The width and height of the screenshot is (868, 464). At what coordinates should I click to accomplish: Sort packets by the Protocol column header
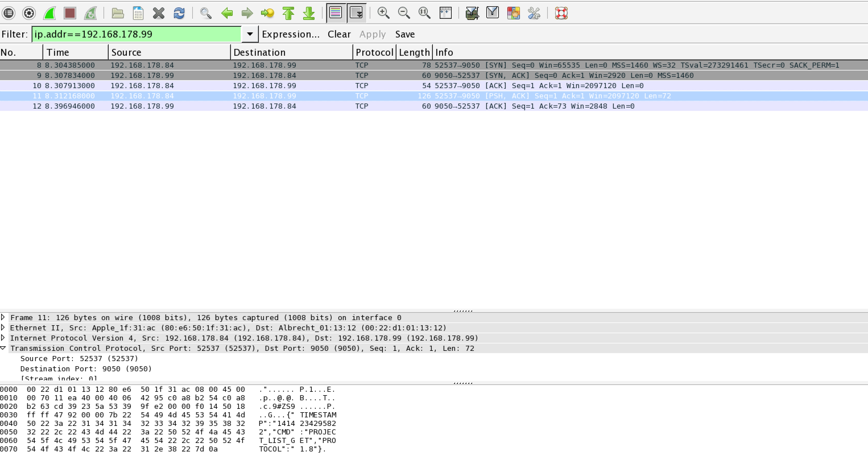374,52
